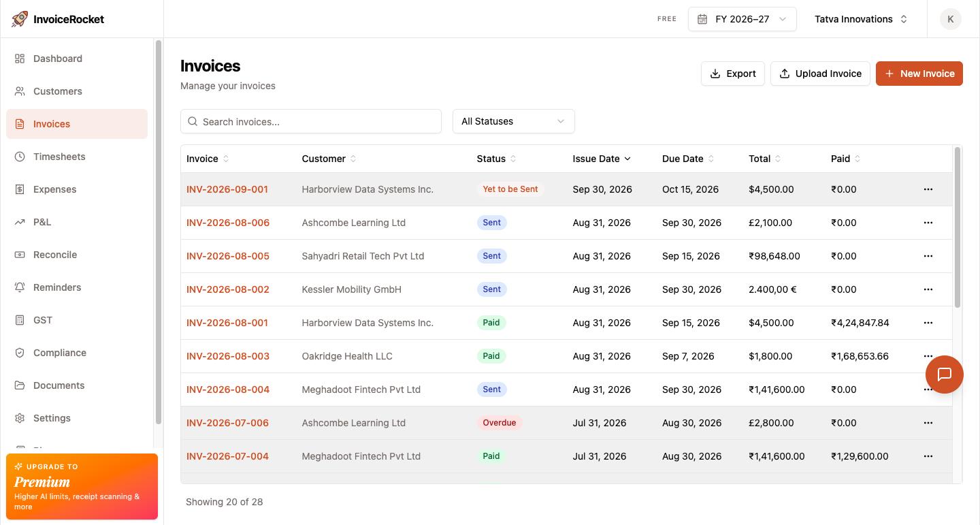Viewport: 980px width, 525px height.
Task: Click the Export button
Action: click(733, 74)
